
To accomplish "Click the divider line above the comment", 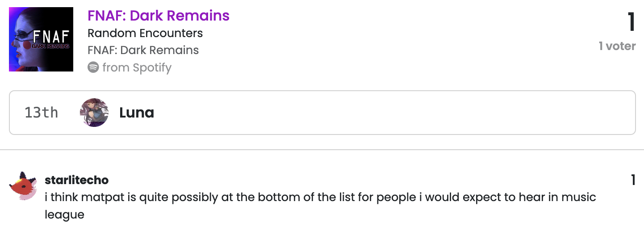I will point(322,150).
